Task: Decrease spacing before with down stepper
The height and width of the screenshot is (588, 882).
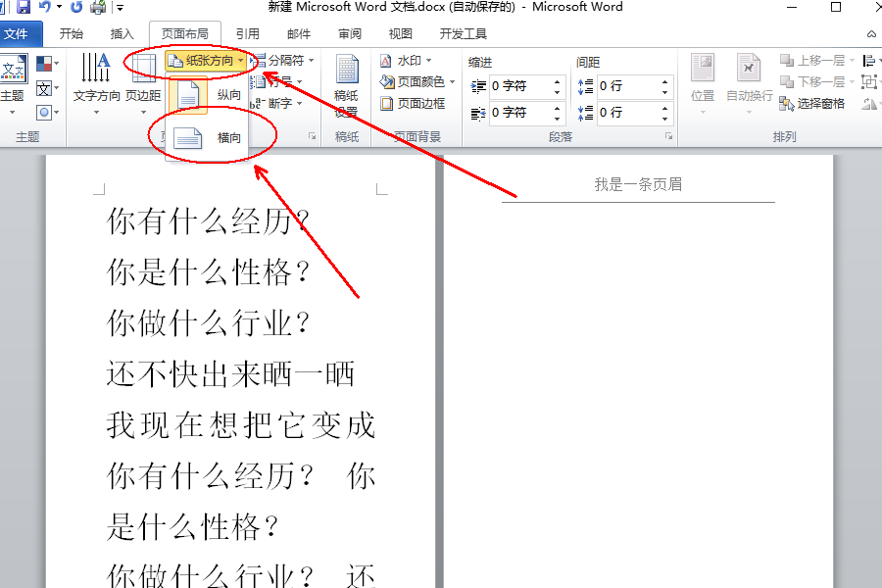Action: click(x=664, y=92)
